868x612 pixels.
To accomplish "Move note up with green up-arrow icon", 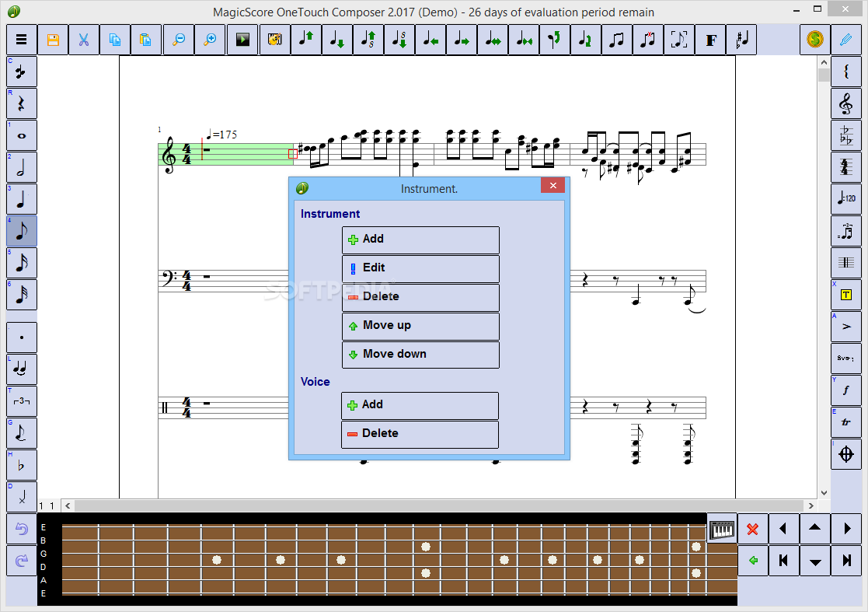I will [x=305, y=40].
